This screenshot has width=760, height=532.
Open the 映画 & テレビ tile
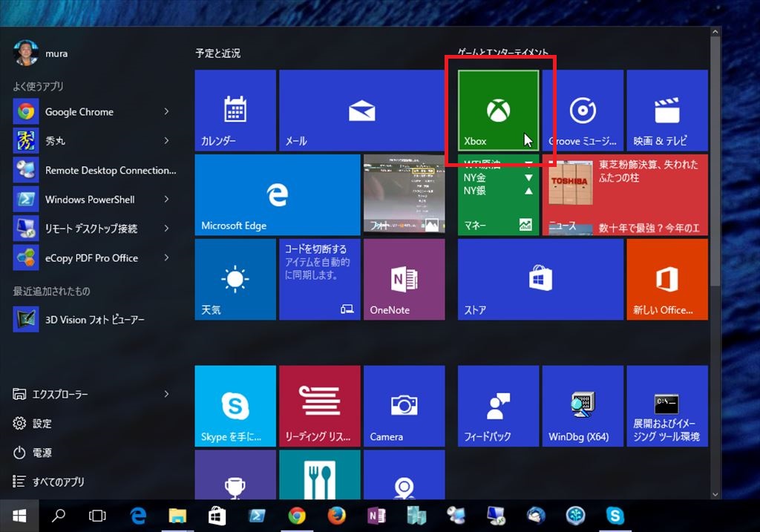point(667,110)
